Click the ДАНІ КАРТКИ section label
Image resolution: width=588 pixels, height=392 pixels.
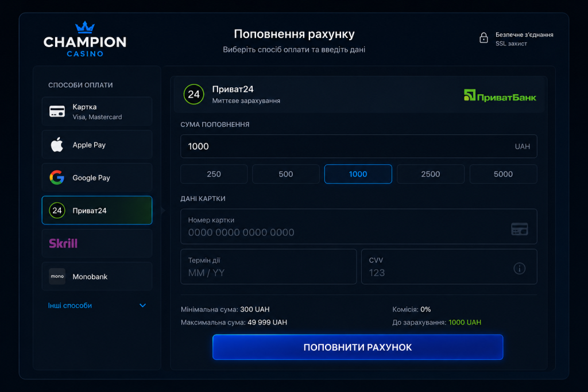pyautogui.click(x=203, y=199)
